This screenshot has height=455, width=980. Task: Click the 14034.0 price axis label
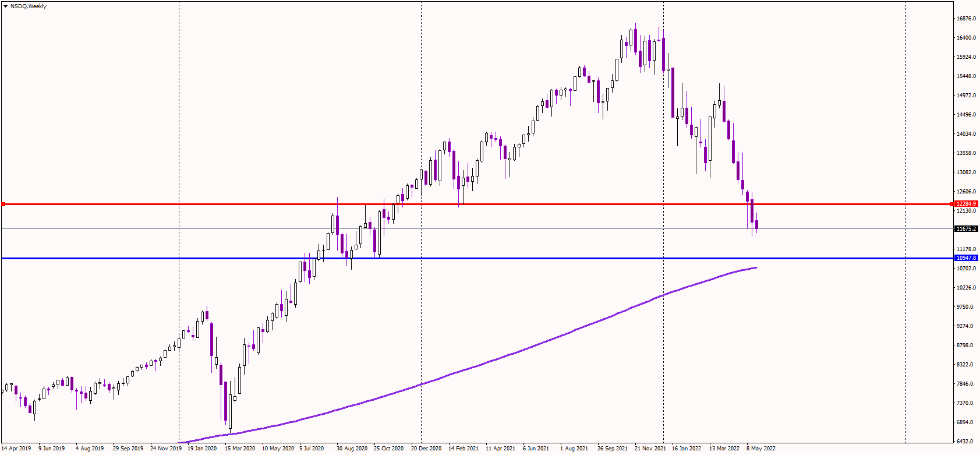(x=966, y=134)
